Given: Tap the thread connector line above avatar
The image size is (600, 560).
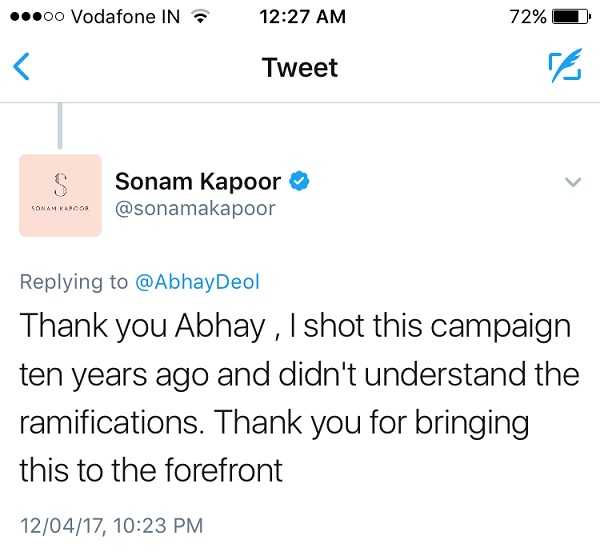Looking at the screenshot, I should click(x=60, y=126).
